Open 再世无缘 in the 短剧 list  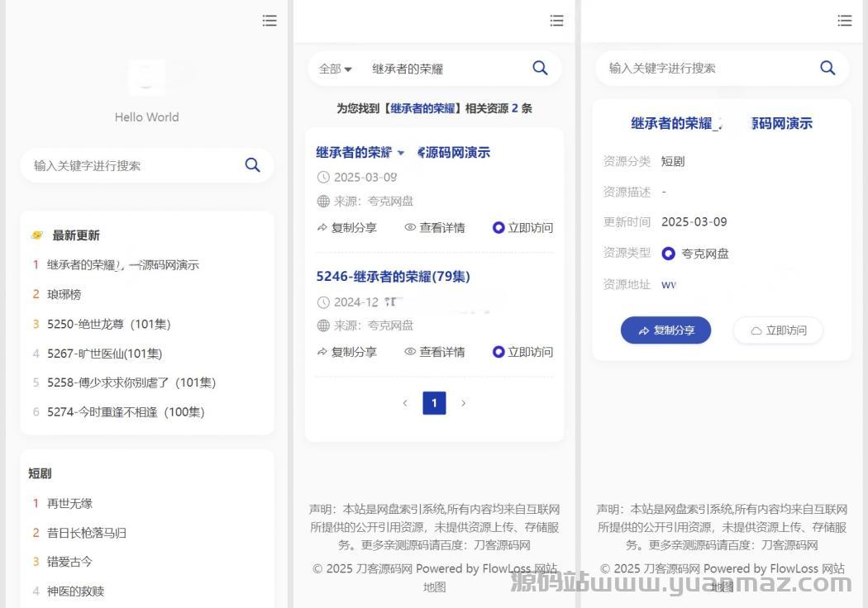point(69,503)
